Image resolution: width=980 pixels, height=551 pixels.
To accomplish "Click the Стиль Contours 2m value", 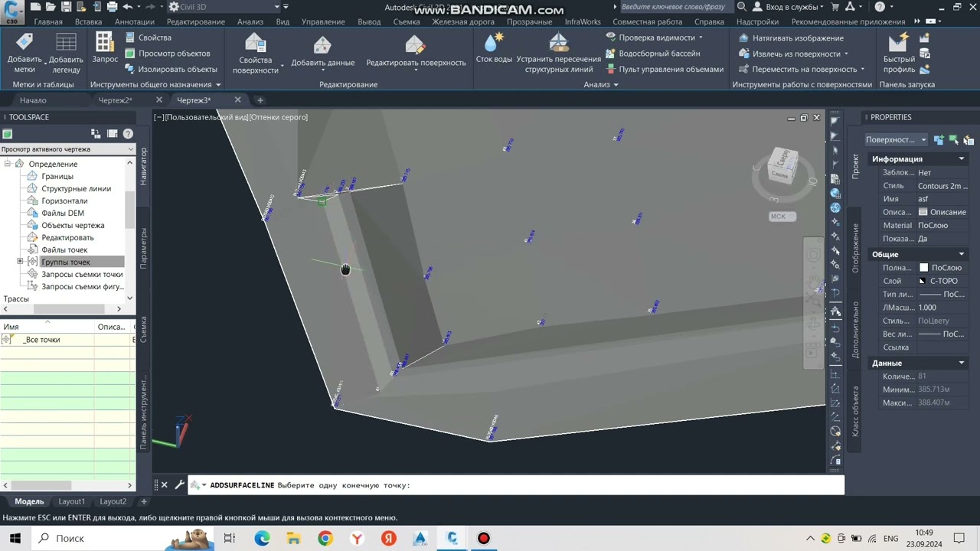I will tap(943, 186).
